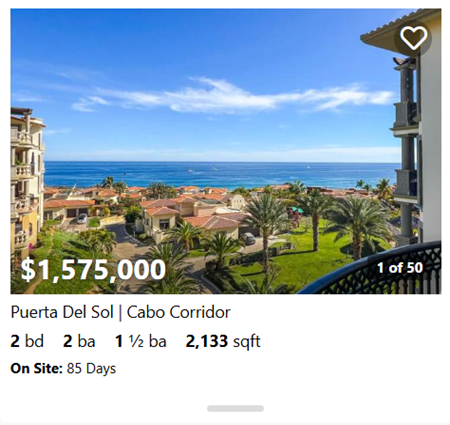Click the white cloud in the photo sky
This screenshot has width=450, height=425.
pyautogui.click(x=233, y=97)
